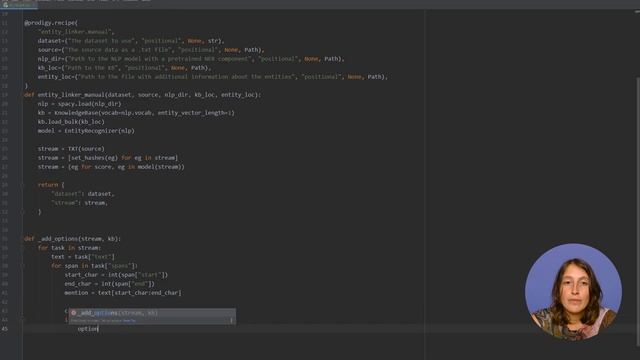
Task: Click the nlp = spacy.load(nlp_dir) line
Action: coord(79,104)
